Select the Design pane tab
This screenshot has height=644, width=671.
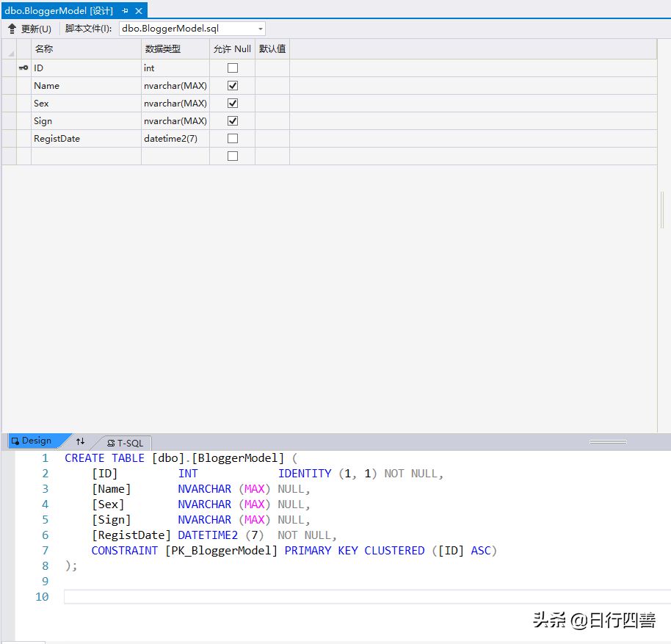click(35, 440)
